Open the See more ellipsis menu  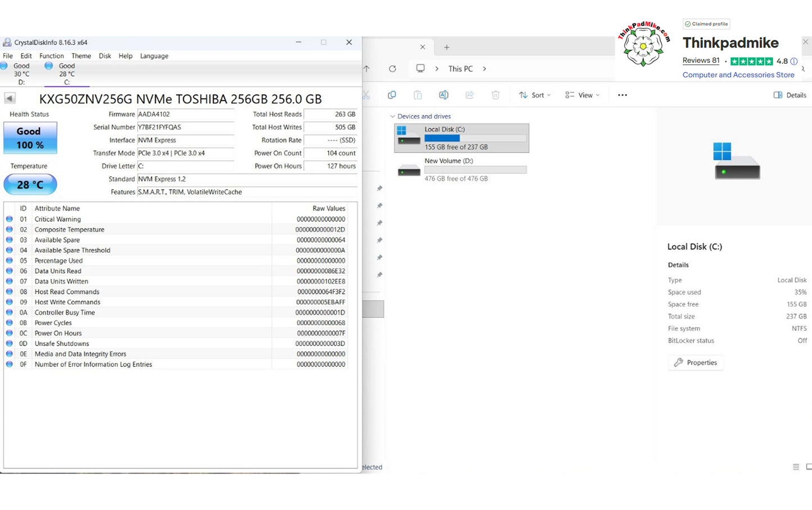click(x=622, y=95)
